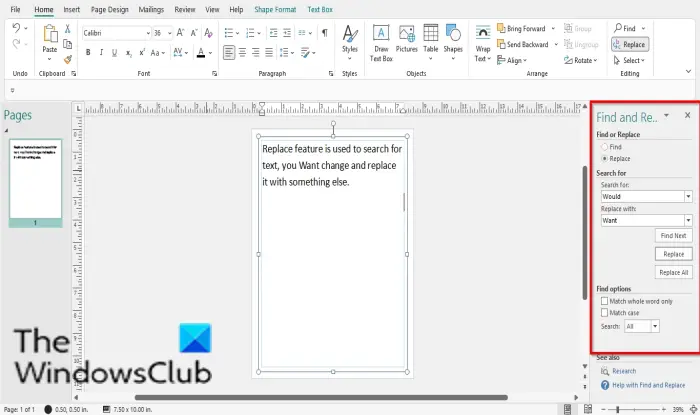Click Replace in the Editing ribbon group
This screenshot has width=700, height=415.
click(x=630, y=44)
